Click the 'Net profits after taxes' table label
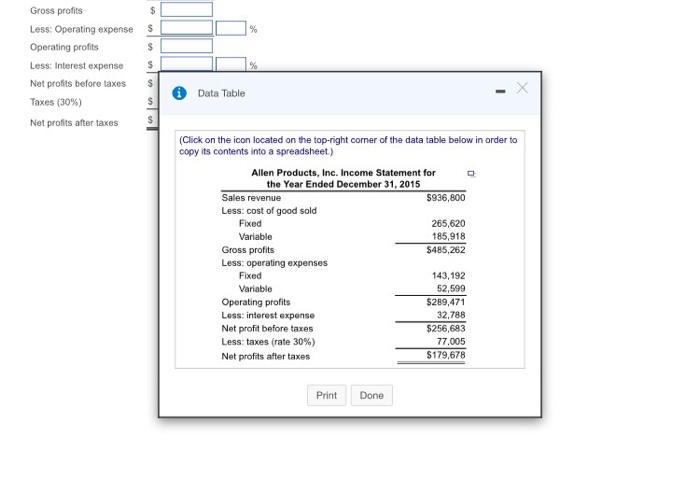The height and width of the screenshot is (479, 700). pos(265,356)
